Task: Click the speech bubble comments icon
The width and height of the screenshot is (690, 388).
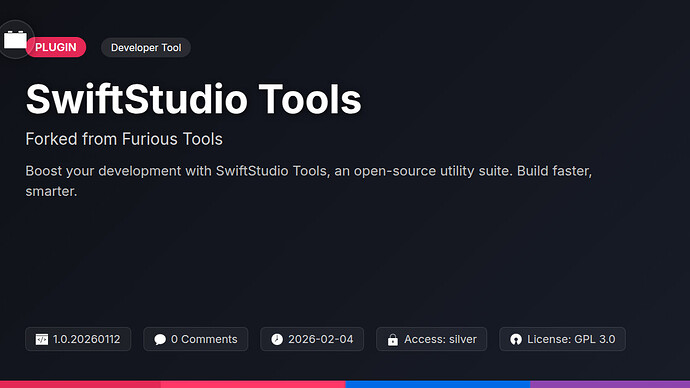Action: (x=160, y=339)
